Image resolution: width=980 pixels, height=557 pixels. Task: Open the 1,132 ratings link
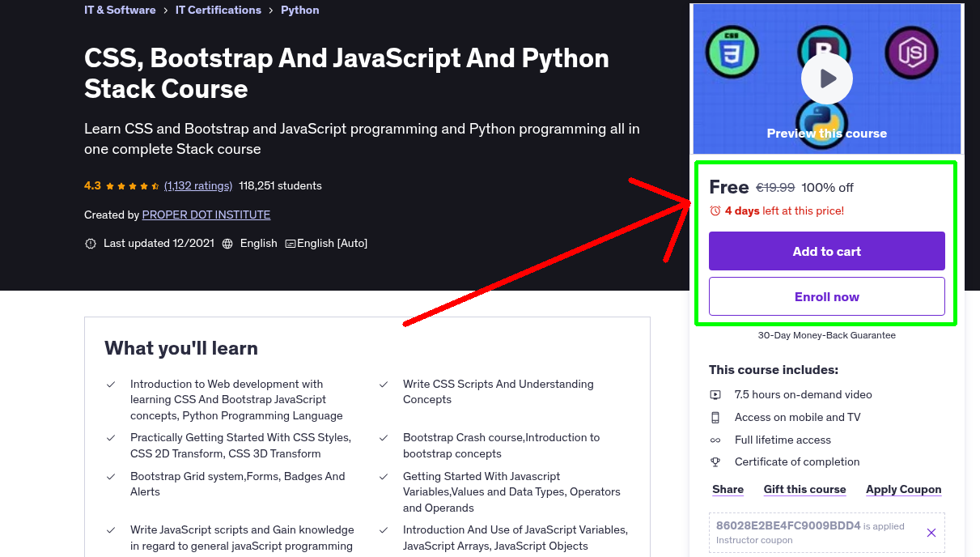198,186
